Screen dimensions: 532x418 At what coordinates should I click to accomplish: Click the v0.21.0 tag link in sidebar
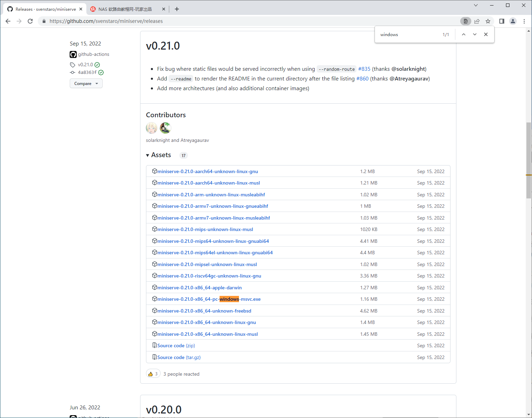click(x=85, y=65)
